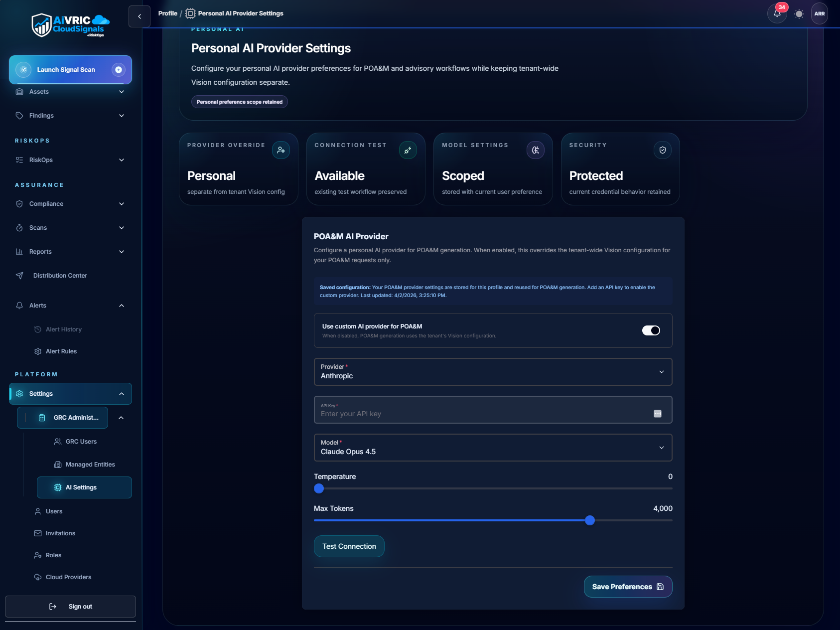Open Invitations in the sidebar
This screenshot has width=840, height=630.
tap(60, 533)
